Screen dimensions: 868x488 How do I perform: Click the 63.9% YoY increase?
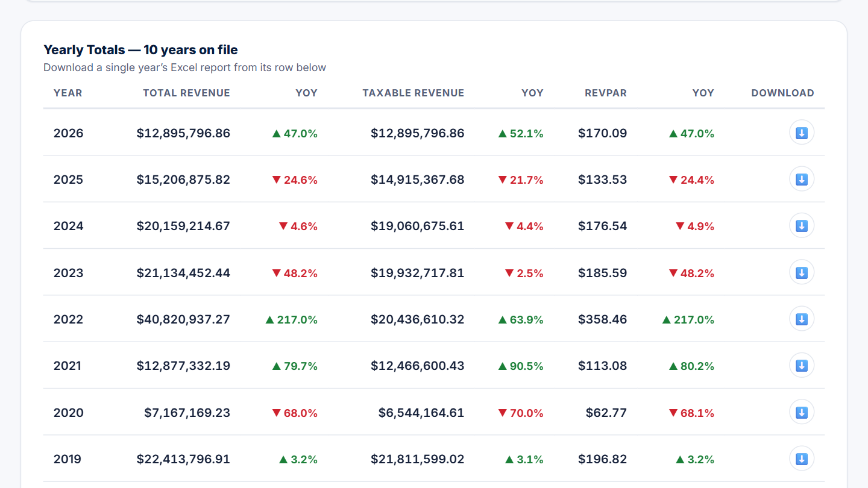coord(521,319)
